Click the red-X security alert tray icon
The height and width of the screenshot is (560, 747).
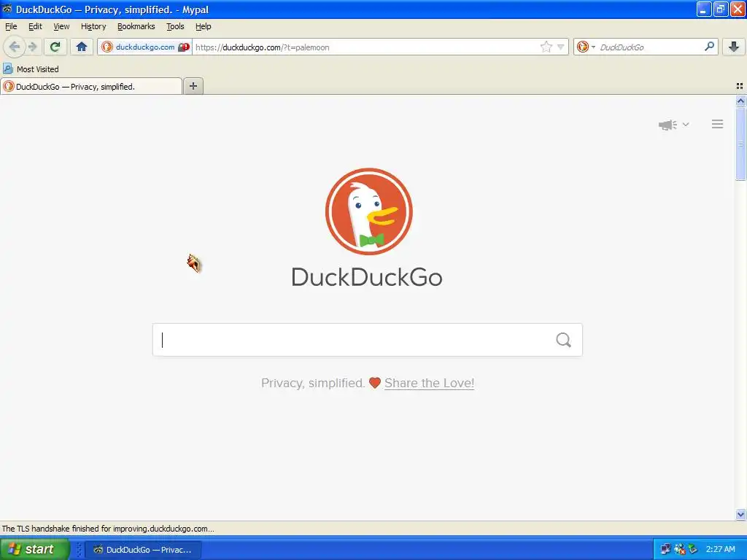679,550
